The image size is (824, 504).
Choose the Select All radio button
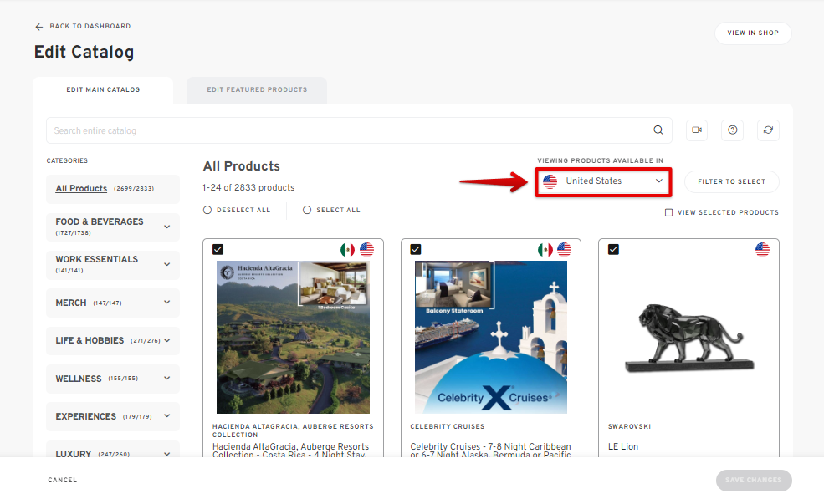(307, 210)
